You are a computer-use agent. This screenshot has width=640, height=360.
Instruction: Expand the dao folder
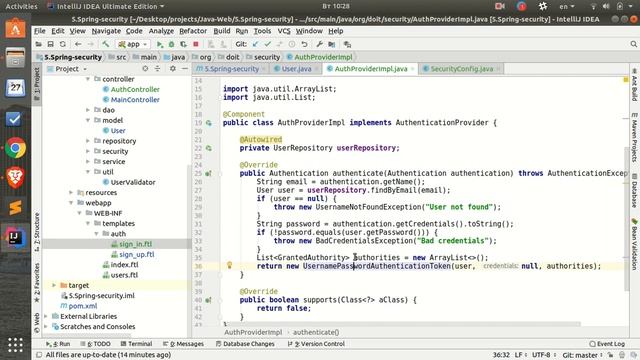[88, 110]
